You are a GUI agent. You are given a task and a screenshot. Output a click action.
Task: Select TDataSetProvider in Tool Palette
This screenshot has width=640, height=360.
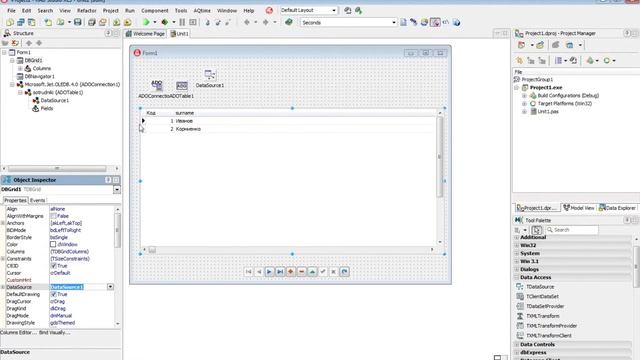click(545, 307)
